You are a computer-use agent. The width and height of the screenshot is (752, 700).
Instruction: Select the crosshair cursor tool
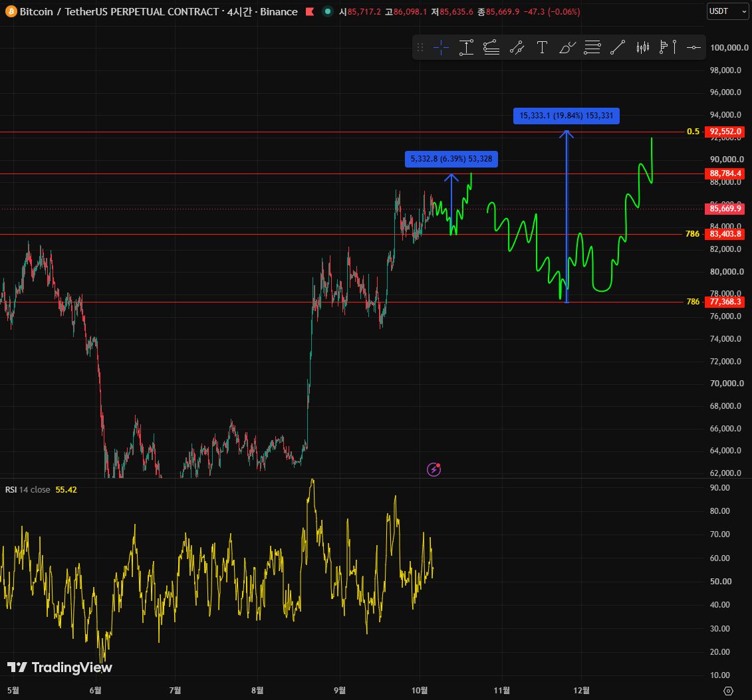441,47
